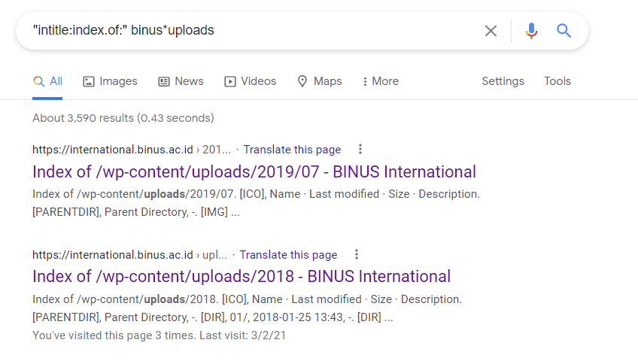Open options menu for the 2019/07 result
The image size is (638, 364).
tap(360, 149)
